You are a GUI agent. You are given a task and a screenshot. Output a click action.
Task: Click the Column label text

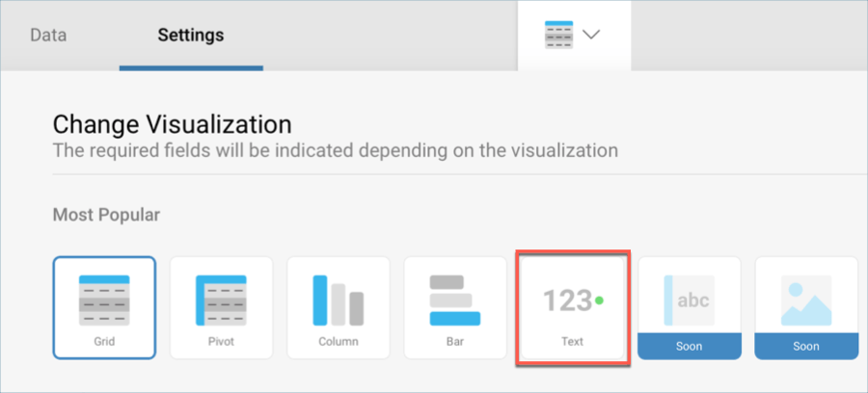339,342
